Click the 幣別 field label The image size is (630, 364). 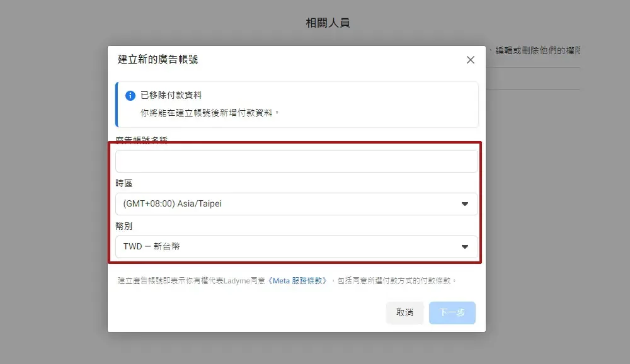123,226
